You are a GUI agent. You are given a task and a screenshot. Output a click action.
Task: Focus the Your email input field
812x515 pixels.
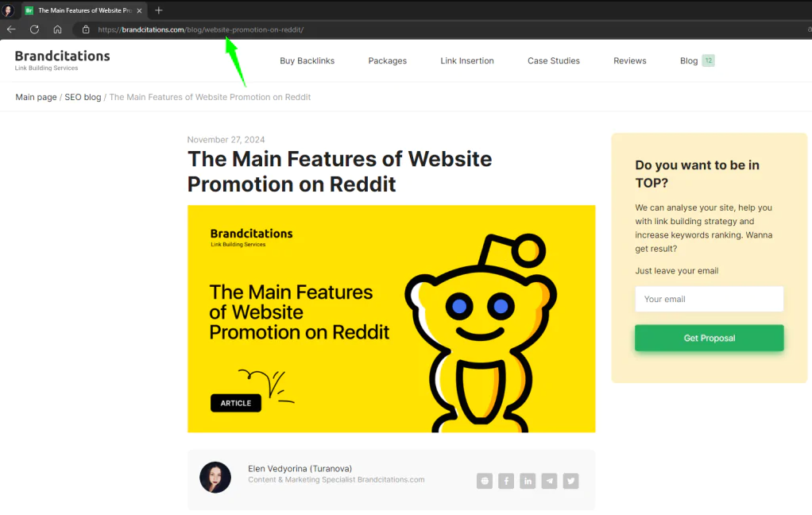pyautogui.click(x=709, y=299)
